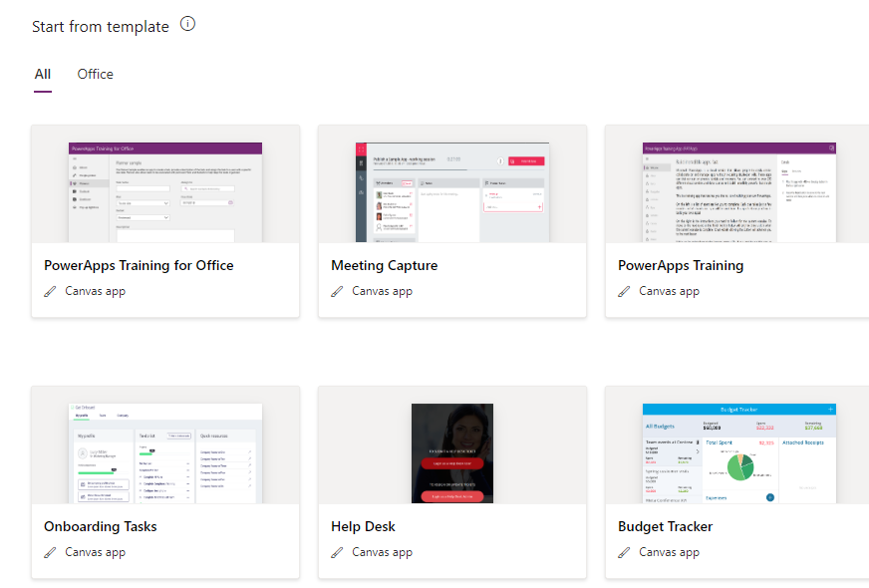Open the Help Desk template
This screenshot has width=869, height=588.
click(365, 526)
